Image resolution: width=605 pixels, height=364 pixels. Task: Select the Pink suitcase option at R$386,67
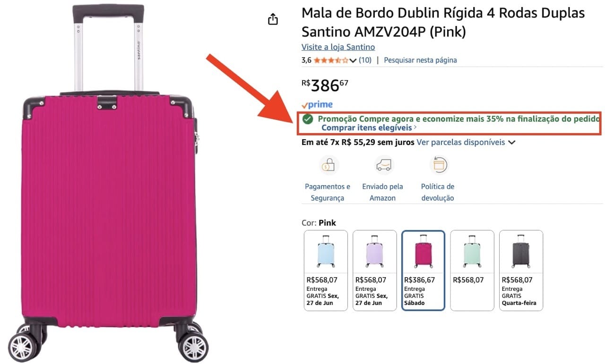pos(423,271)
